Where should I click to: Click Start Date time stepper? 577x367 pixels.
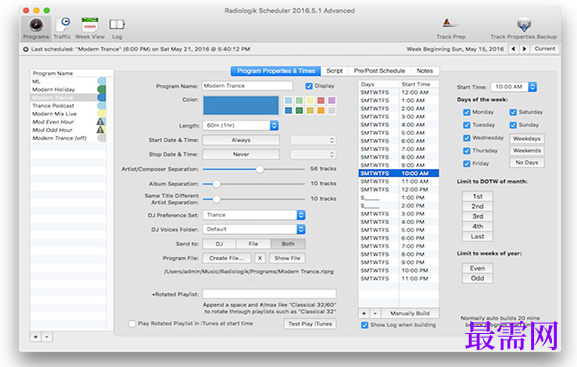click(332, 140)
